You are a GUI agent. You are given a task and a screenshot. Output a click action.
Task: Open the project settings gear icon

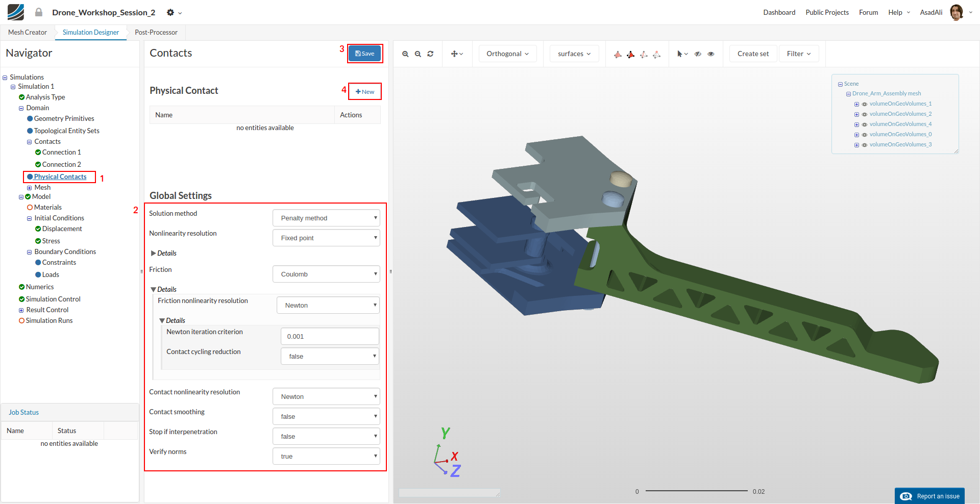[x=171, y=12]
